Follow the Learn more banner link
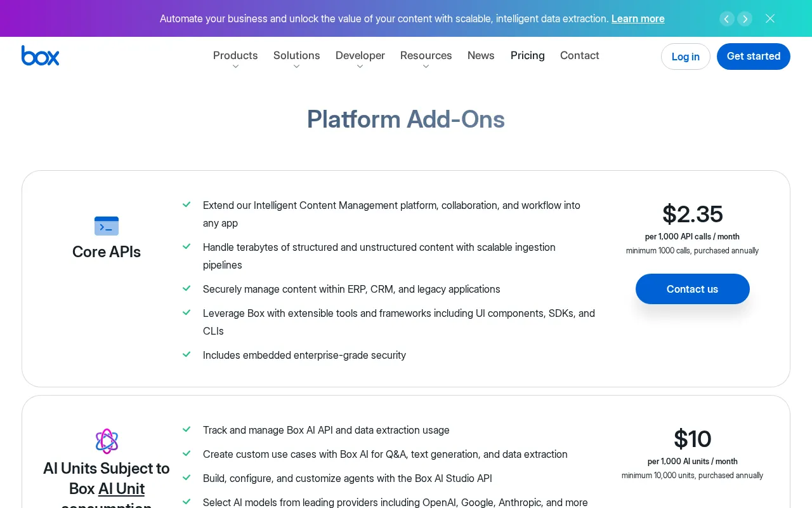Screen dimensions: 812x508 pos(638,18)
